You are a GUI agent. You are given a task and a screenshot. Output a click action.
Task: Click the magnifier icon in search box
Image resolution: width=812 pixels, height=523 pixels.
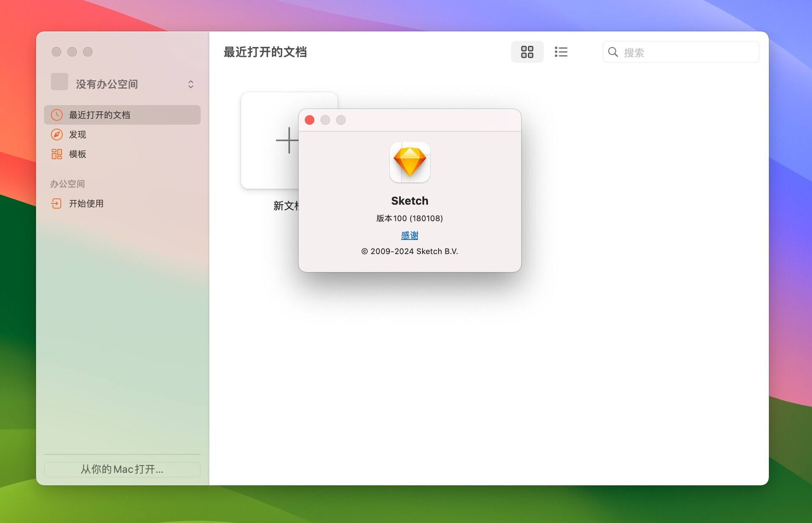point(613,52)
